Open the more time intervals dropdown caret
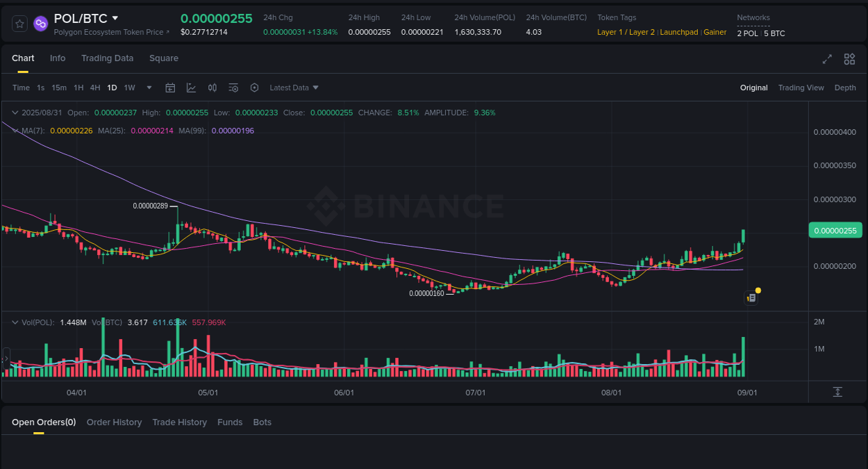The width and height of the screenshot is (868, 469). [149, 88]
